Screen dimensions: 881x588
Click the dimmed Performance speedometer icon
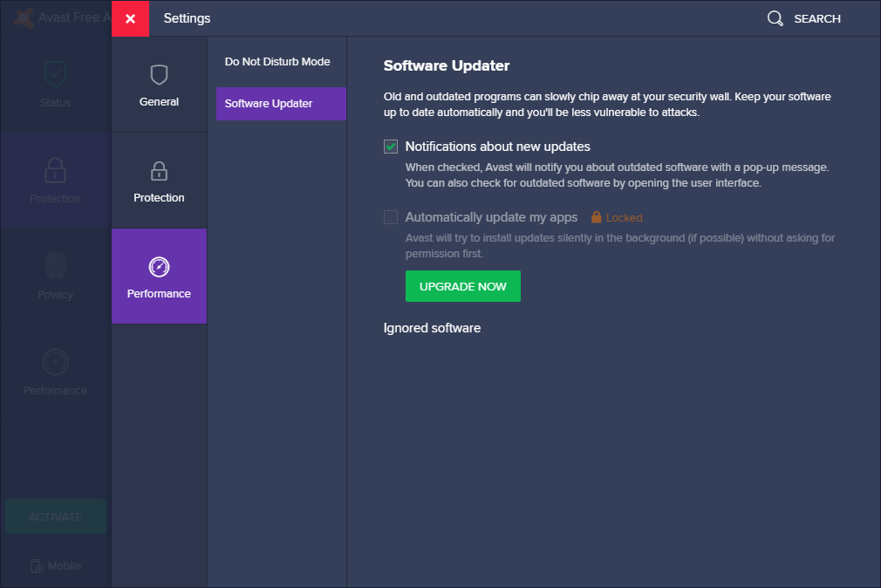point(55,361)
